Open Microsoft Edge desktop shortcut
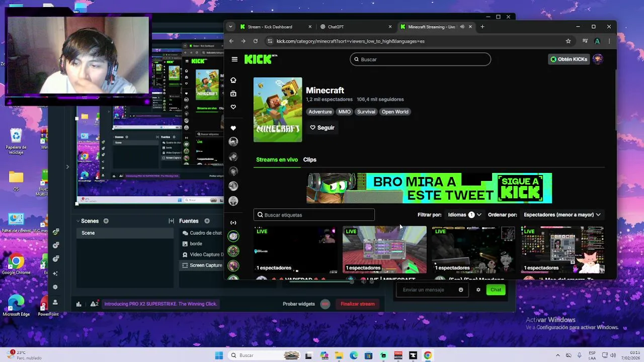 16,305
